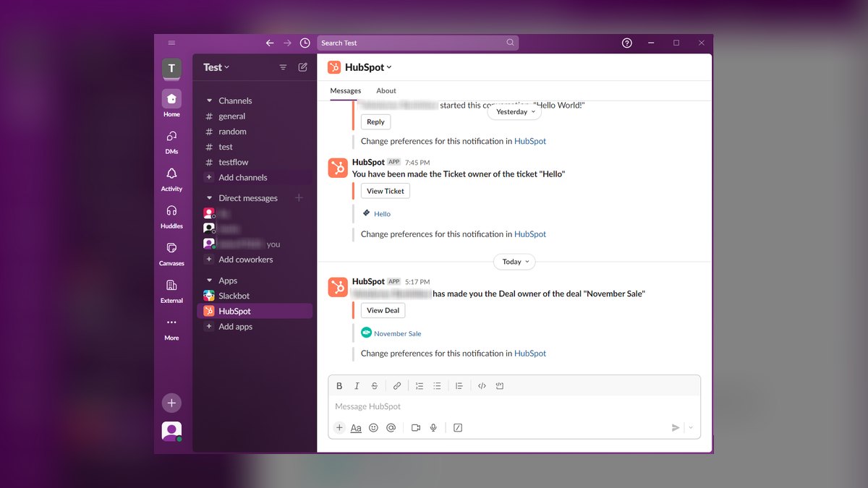
Task: Toggle strikethrough formatting in composer
Action: (x=374, y=386)
